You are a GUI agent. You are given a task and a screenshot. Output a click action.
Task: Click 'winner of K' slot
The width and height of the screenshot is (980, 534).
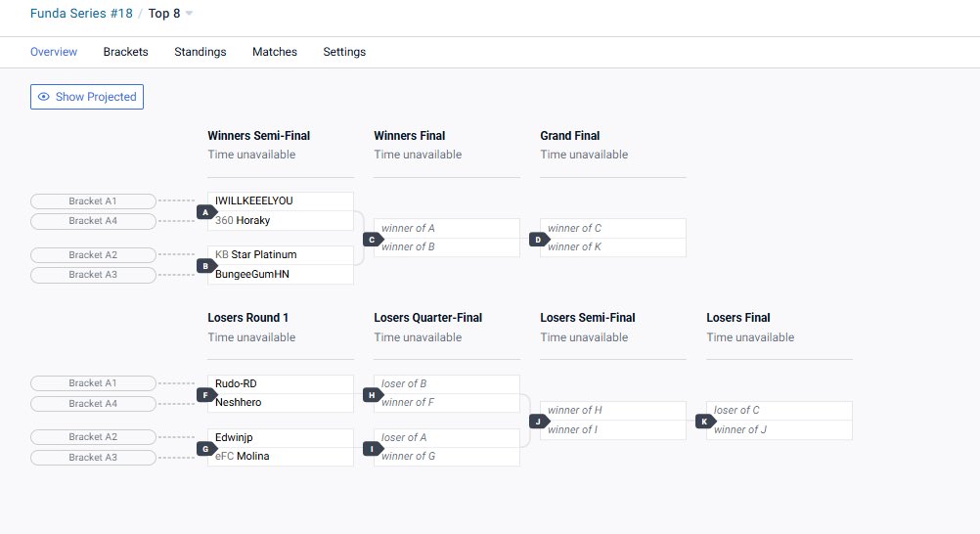pos(613,247)
